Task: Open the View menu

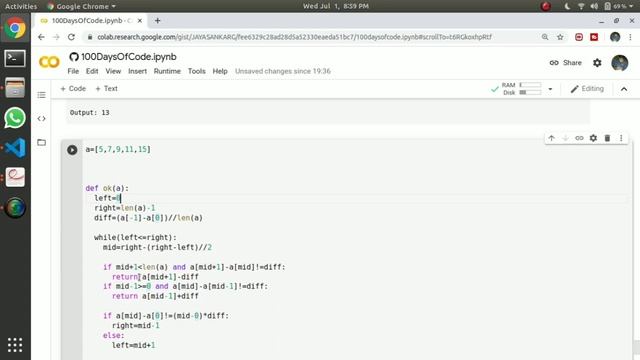Action: [x=113, y=71]
